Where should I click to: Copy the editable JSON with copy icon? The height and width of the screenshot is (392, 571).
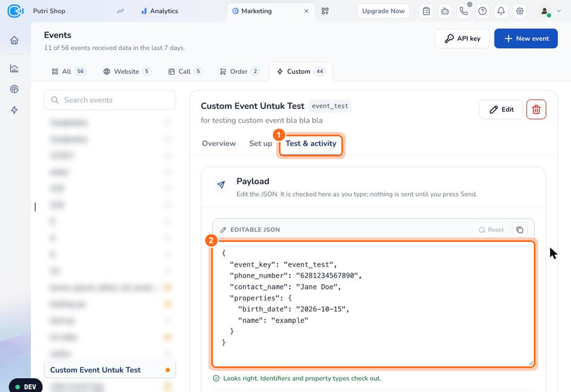click(x=520, y=230)
